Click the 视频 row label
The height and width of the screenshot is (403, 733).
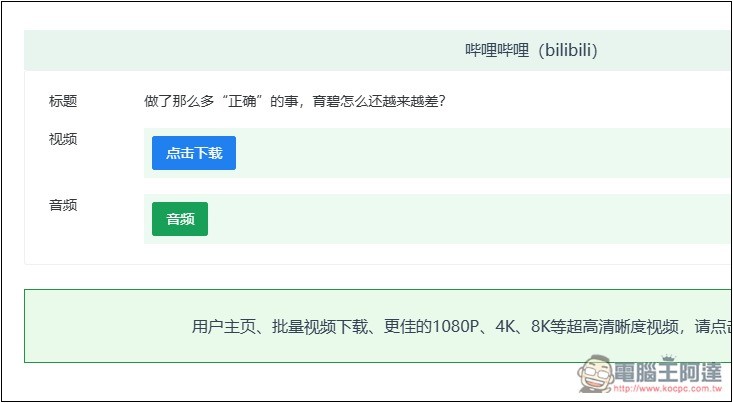(x=63, y=139)
